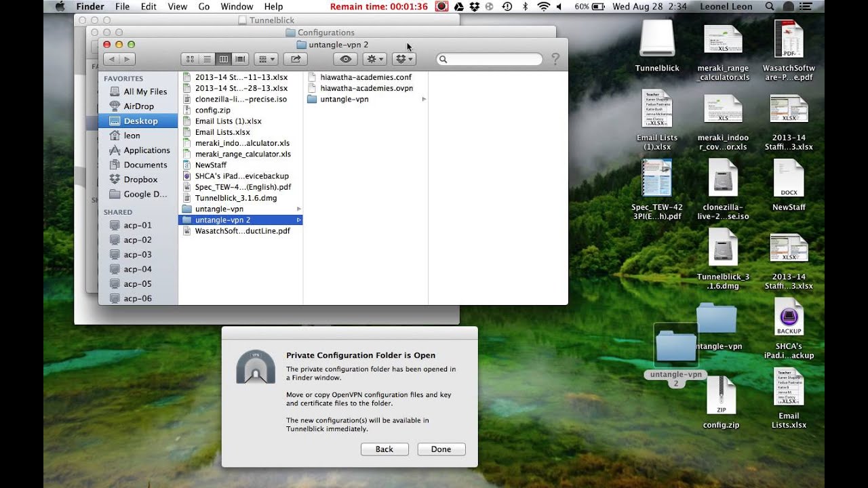Click the Time Machine menu bar icon
The width and height of the screenshot is (868, 488).
click(x=507, y=6)
